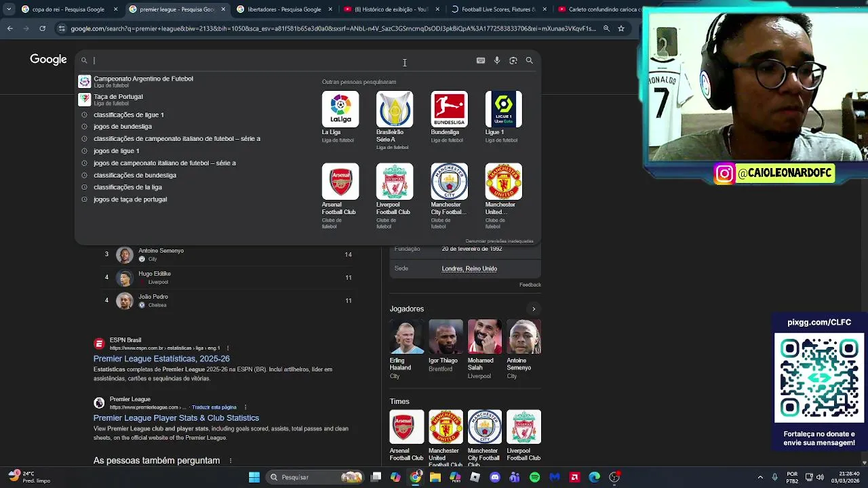This screenshot has height=488, width=868.
Task: Open Antoine Semenyo player card in Jogadores
Action: 524,350
